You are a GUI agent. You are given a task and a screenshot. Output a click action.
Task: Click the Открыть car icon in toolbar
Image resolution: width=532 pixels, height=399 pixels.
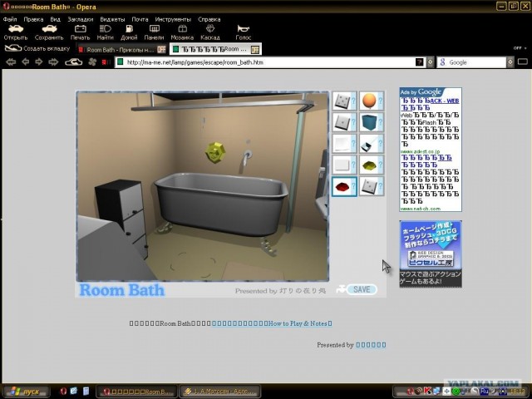[x=15, y=29]
